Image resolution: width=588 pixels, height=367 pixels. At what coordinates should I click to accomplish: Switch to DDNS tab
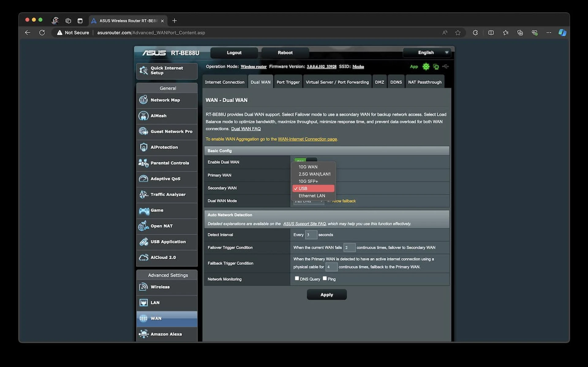tap(396, 82)
